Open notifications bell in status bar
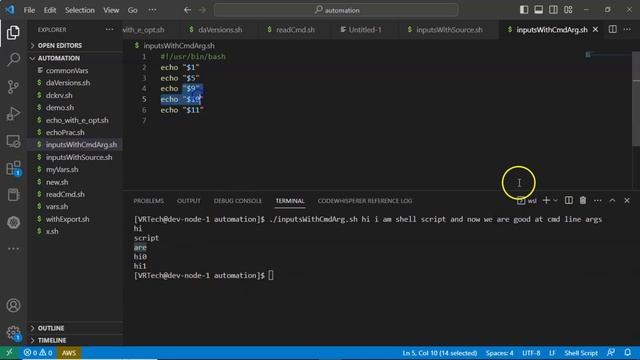The width and height of the screenshot is (640, 360). tap(627, 353)
